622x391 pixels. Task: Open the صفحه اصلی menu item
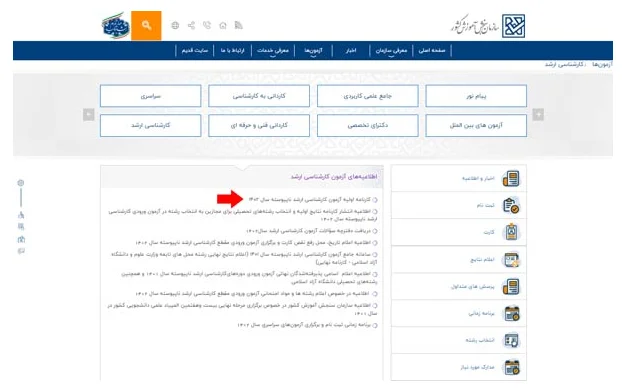432,50
